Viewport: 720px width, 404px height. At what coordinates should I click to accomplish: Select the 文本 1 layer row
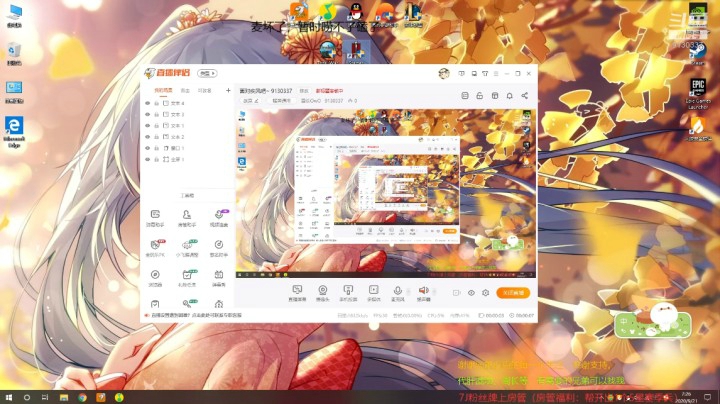pos(188,126)
